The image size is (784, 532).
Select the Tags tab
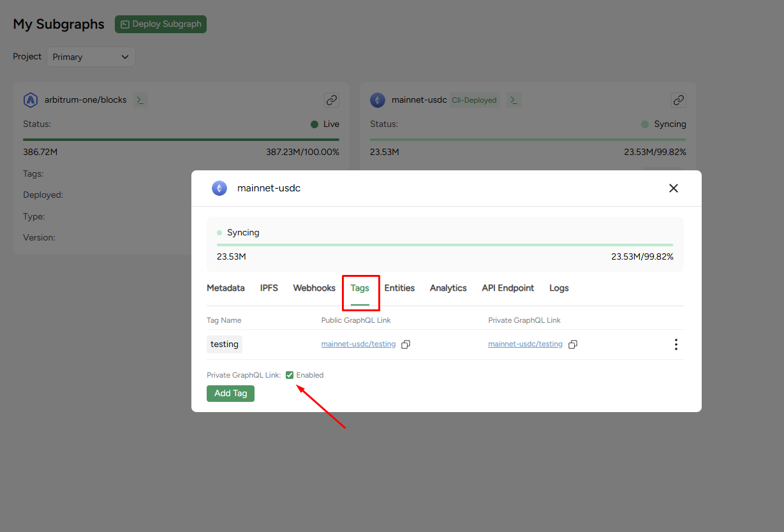(x=360, y=288)
